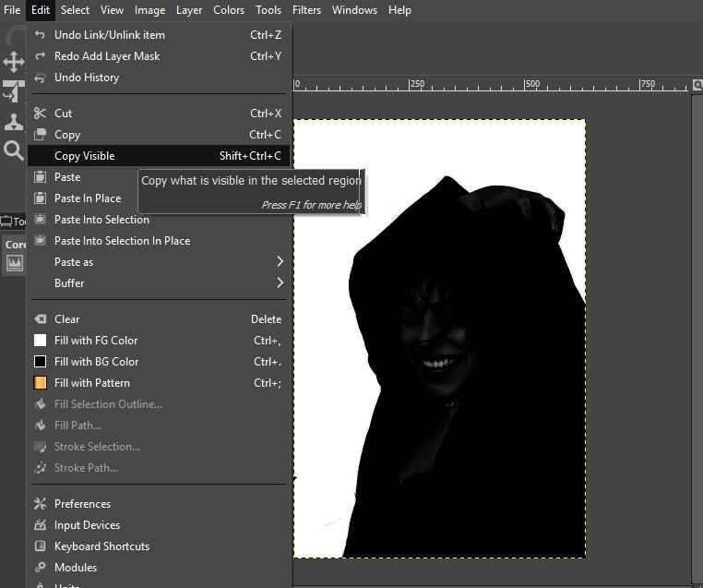703x588 pixels.
Task: Open Keyboard Shortcuts entry
Action: pos(159,546)
